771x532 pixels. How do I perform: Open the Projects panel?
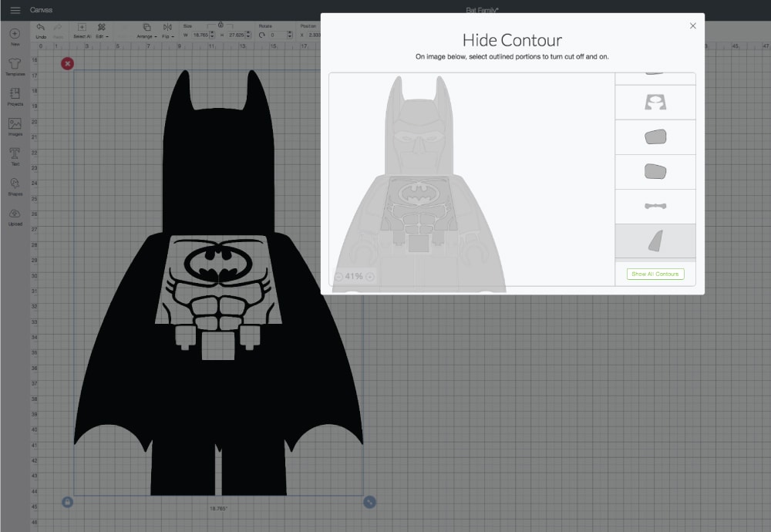pos(15,94)
